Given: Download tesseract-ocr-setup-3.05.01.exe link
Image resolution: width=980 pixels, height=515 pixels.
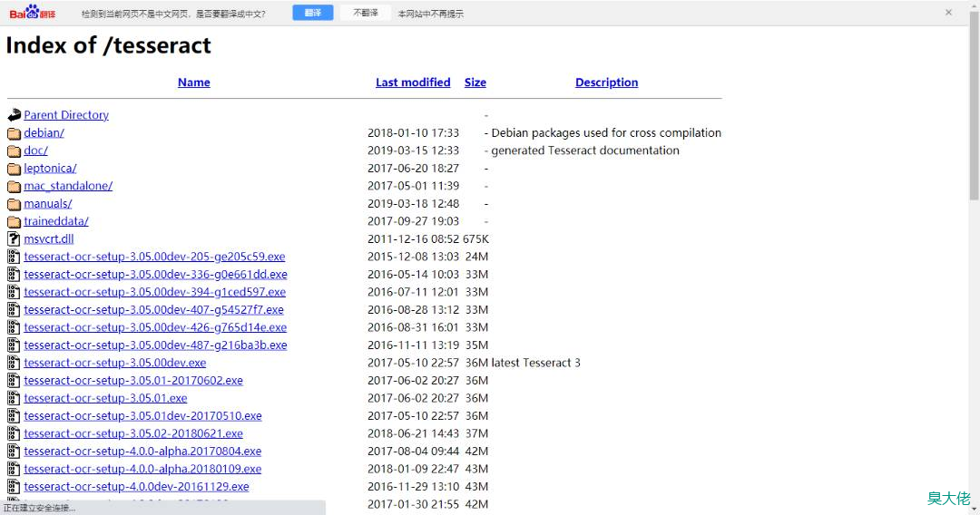Looking at the screenshot, I should (x=105, y=398).
